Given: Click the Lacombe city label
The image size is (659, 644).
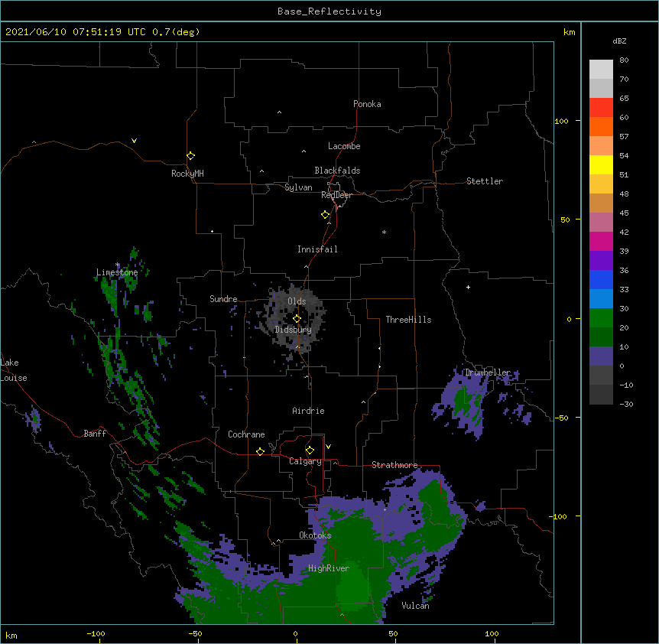Looking at the screenshot, I should (344, 146).
